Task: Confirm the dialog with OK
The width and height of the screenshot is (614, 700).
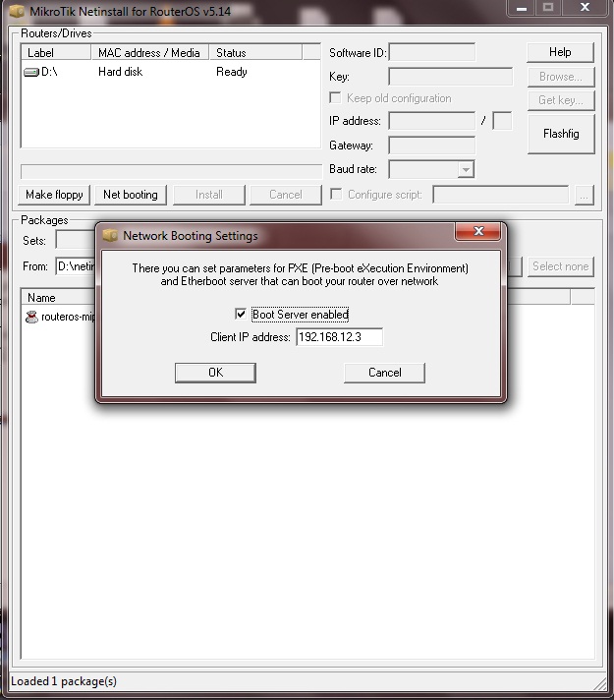Action: point(215,373)
